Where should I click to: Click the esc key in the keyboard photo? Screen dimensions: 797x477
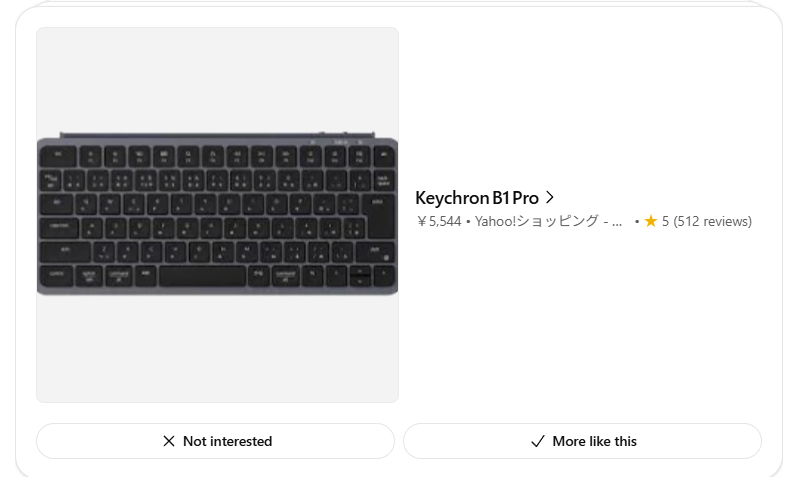(58, 156)
